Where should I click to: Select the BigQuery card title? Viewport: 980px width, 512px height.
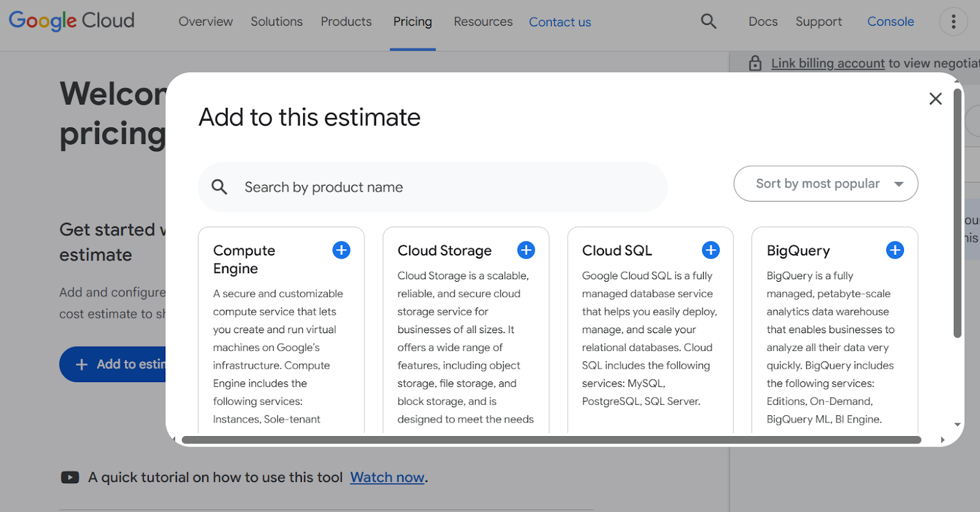pyautogui.click(x=798, y=250)
